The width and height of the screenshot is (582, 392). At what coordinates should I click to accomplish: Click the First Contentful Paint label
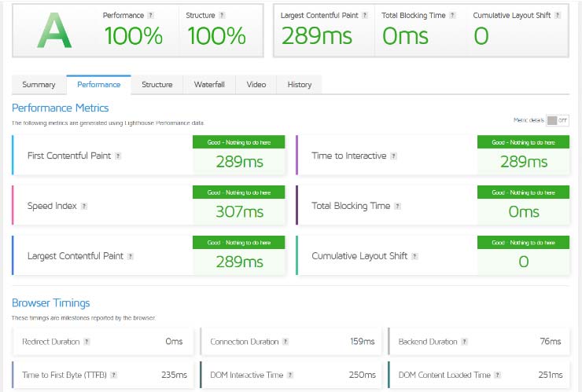[69, 156]
